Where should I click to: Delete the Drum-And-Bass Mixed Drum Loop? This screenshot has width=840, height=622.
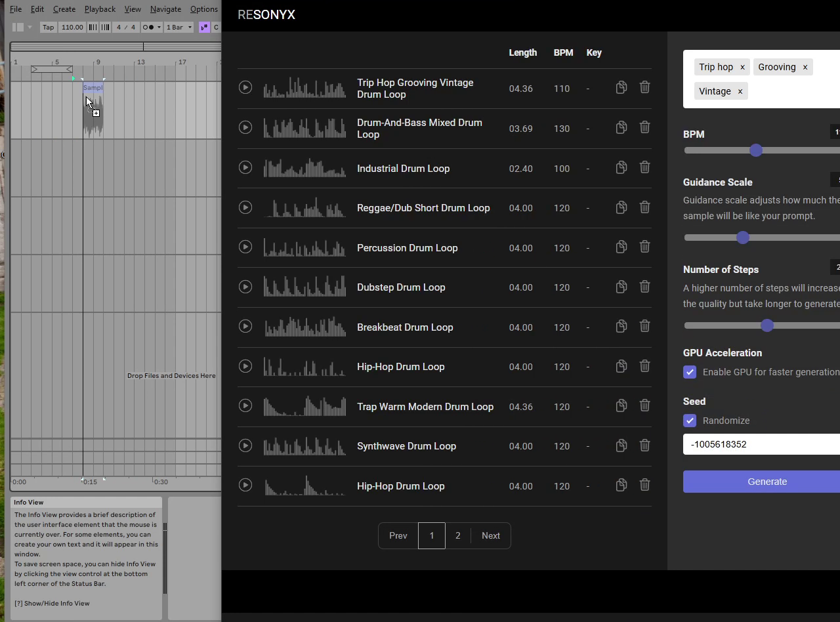pyautogui.click(x=644, y=127)
